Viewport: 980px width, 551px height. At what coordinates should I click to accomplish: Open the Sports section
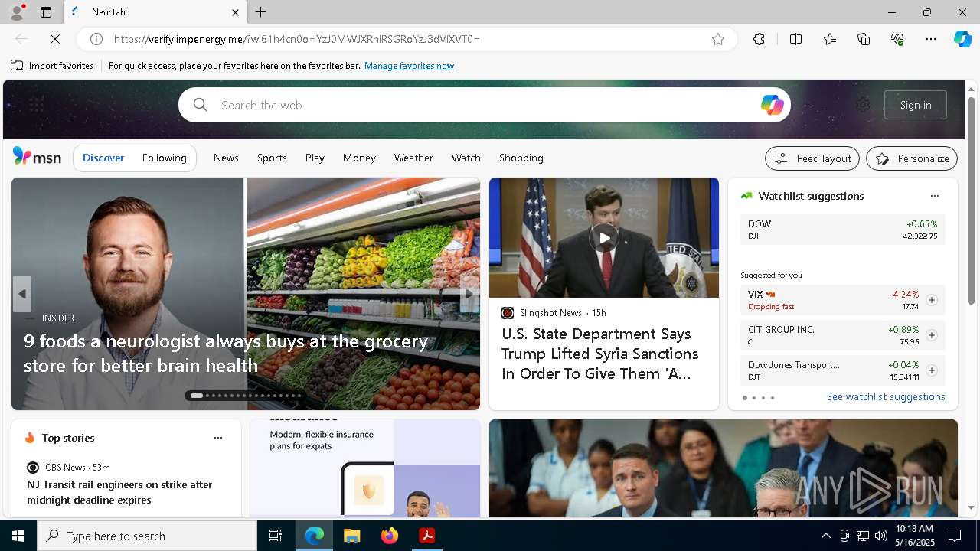[272, 158]
